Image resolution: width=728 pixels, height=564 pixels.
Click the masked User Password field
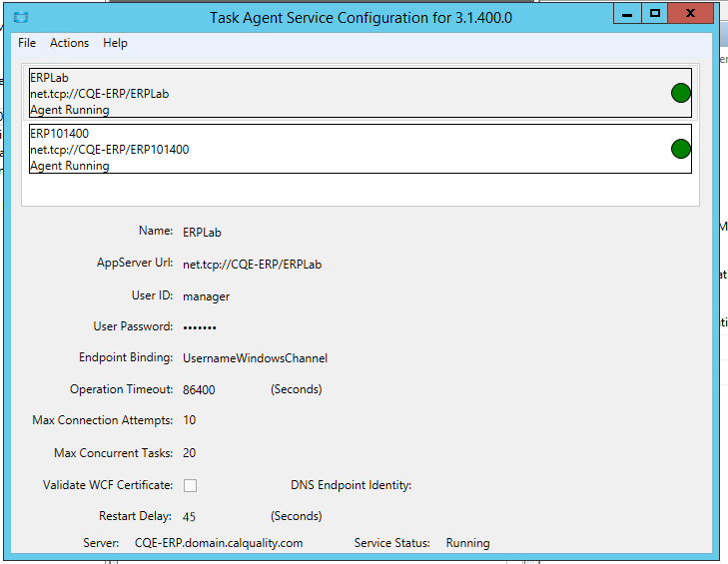tap(200, 327)
